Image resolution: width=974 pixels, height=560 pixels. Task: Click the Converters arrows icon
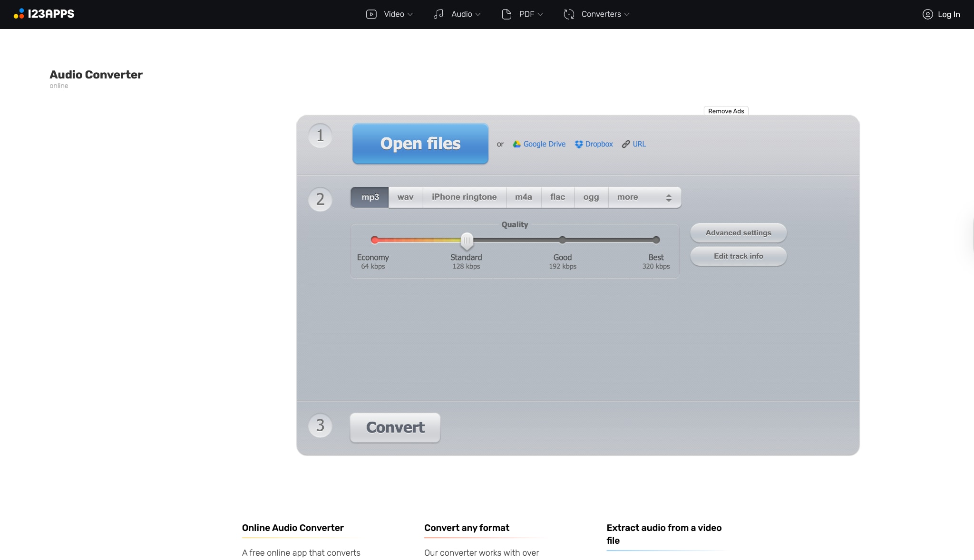[x=569, y=14]
